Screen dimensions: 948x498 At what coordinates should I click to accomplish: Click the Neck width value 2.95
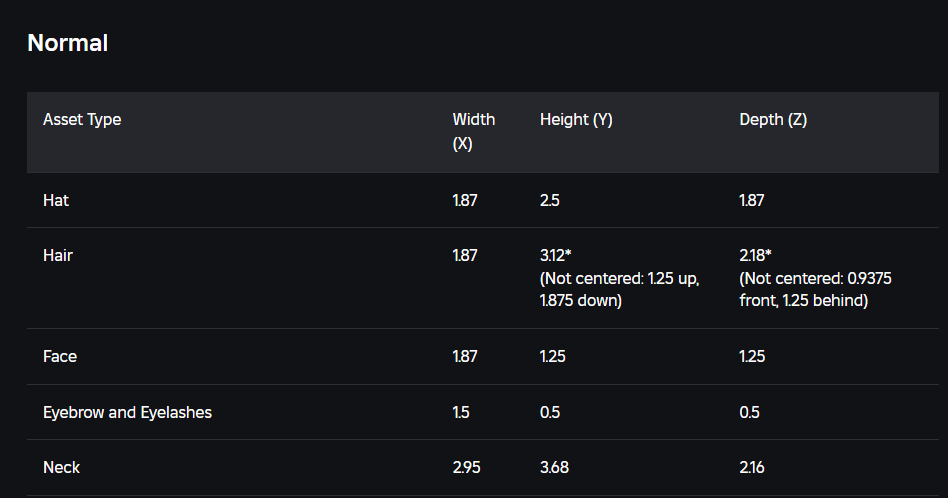click(465, 467)
